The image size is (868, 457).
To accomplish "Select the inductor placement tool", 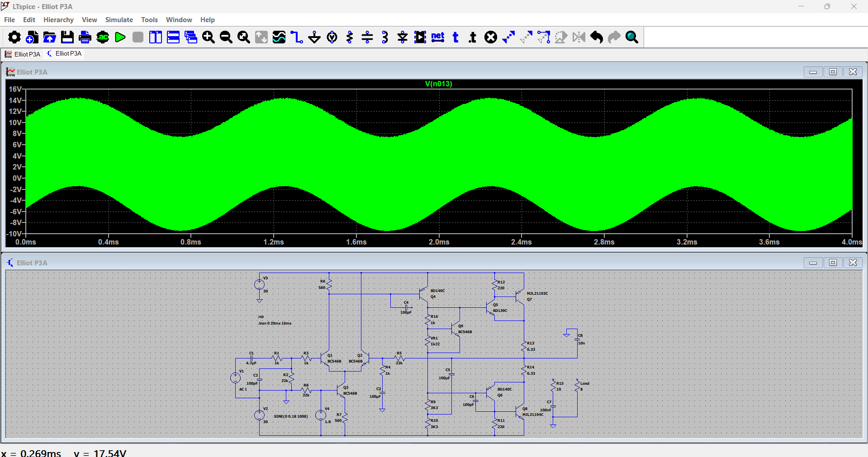I will [385, 37].
